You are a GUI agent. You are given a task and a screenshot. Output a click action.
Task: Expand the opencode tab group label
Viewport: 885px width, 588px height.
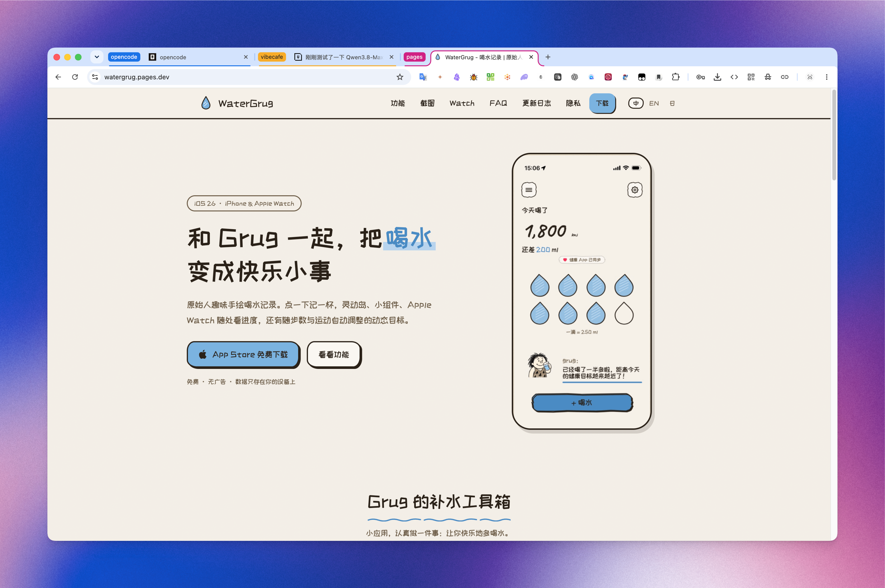(x=124, y=57)
